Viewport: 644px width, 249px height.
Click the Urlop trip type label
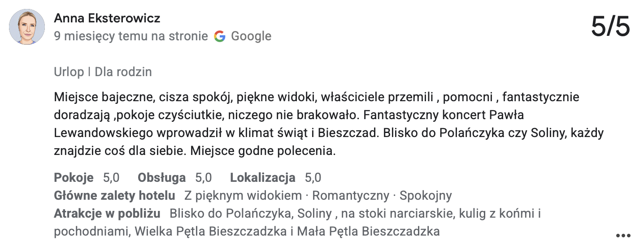(x=69, y=72)
